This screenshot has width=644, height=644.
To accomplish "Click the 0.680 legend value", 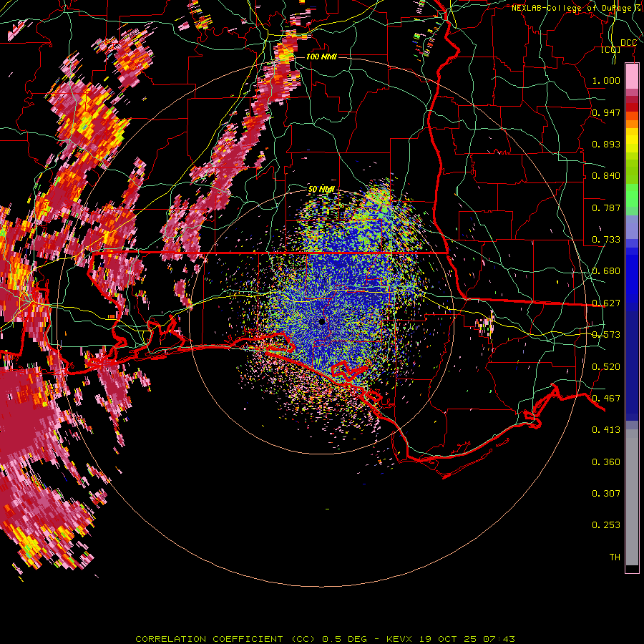I will pos(606,270).
